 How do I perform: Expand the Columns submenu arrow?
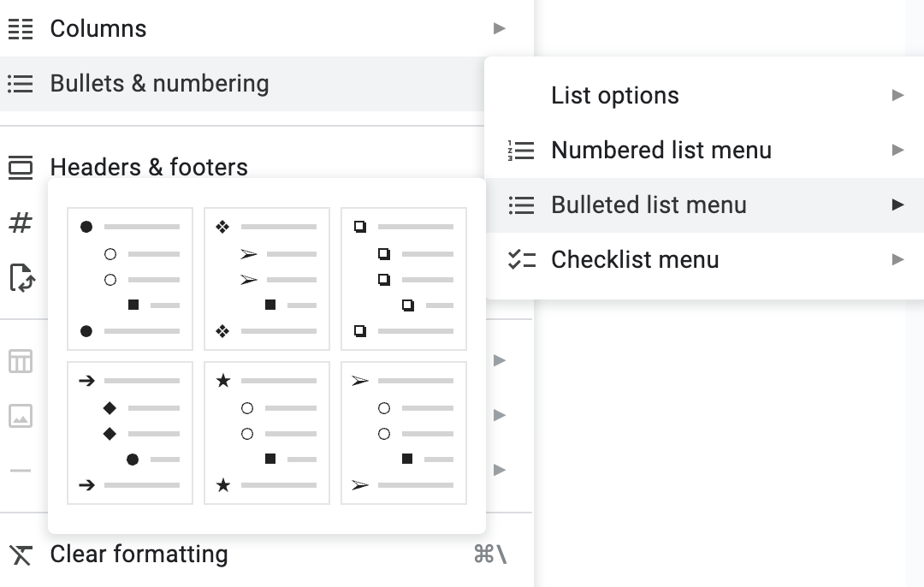(x=499, y=28)
